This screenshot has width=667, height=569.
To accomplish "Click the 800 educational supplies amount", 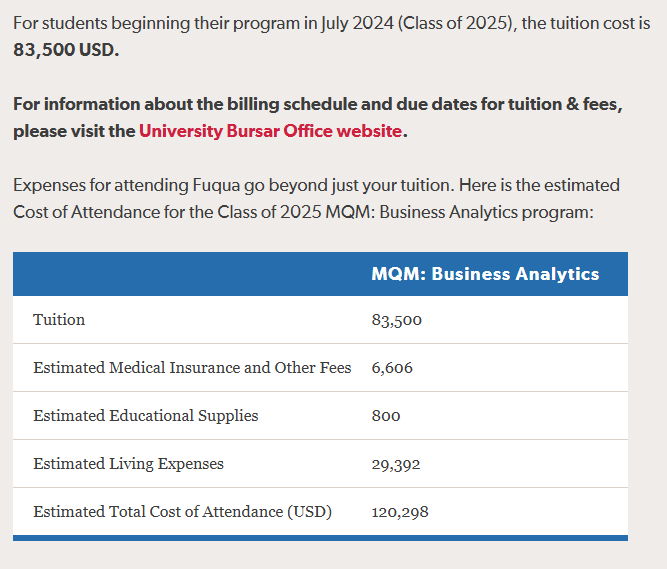I will [386, 416].
